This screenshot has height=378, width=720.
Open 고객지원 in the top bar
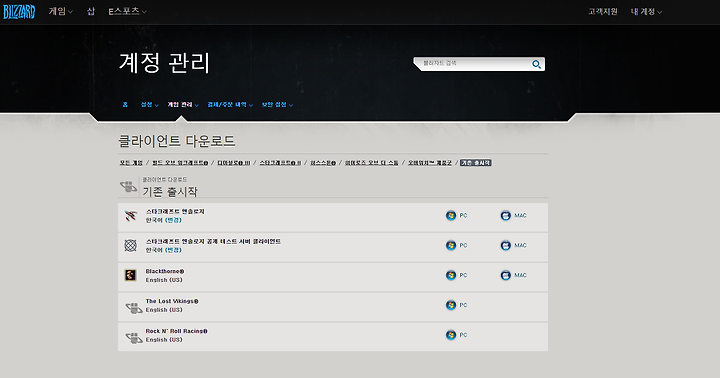[x=602, y=11]
